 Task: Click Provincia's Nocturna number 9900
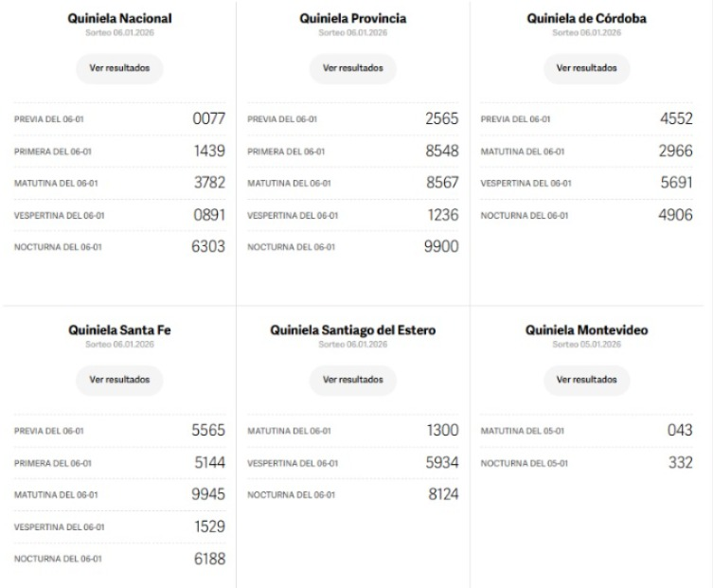point(443,246)
